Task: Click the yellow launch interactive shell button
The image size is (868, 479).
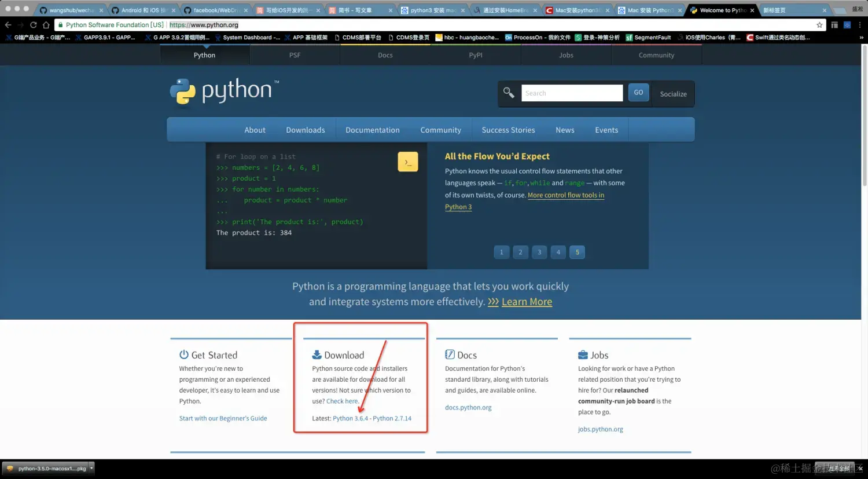Action: tap(407, 162)
